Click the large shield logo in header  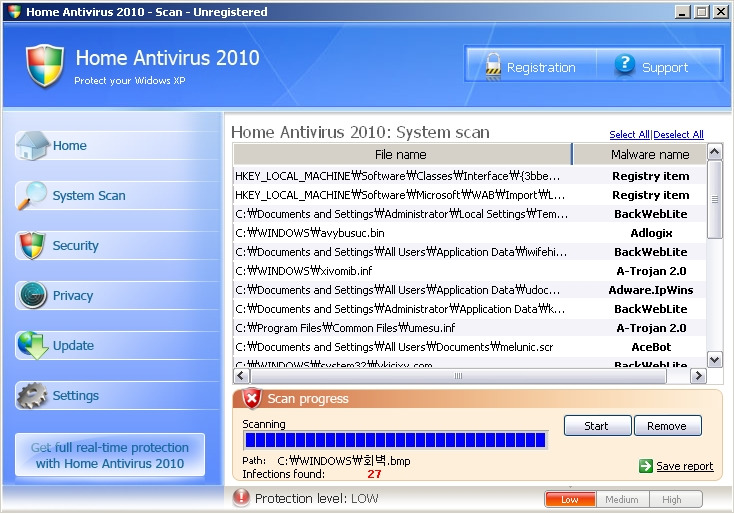click(44, 66)
